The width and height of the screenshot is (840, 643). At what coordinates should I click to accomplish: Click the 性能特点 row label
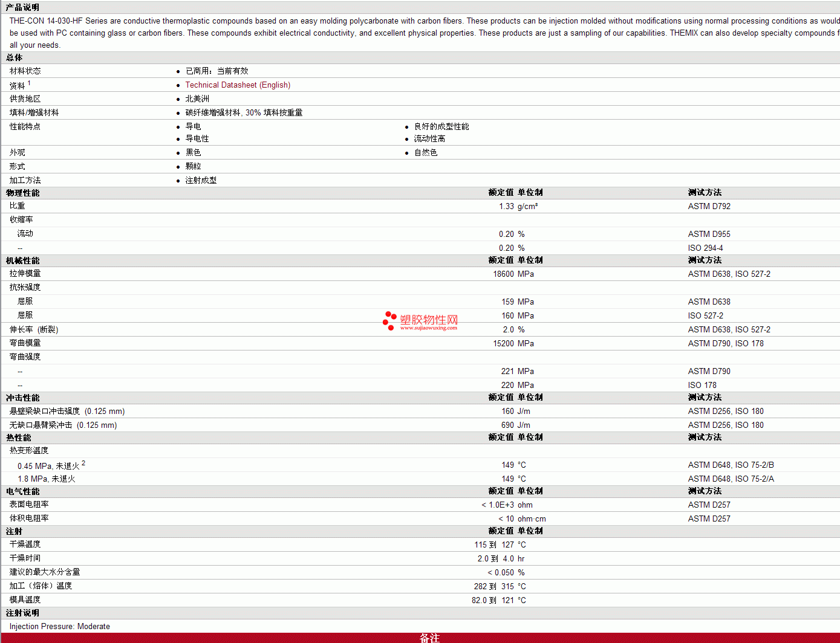(25, 127)
